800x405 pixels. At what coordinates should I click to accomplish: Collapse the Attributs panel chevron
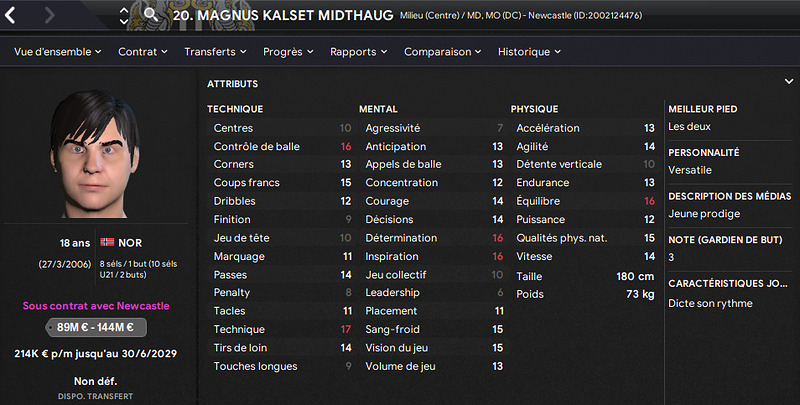[x=789, y=82]
